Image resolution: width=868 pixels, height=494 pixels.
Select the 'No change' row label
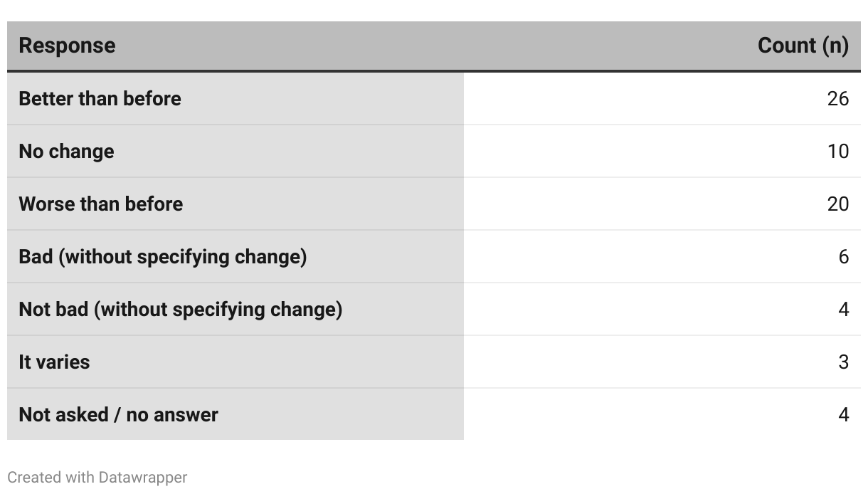(66, 151)
